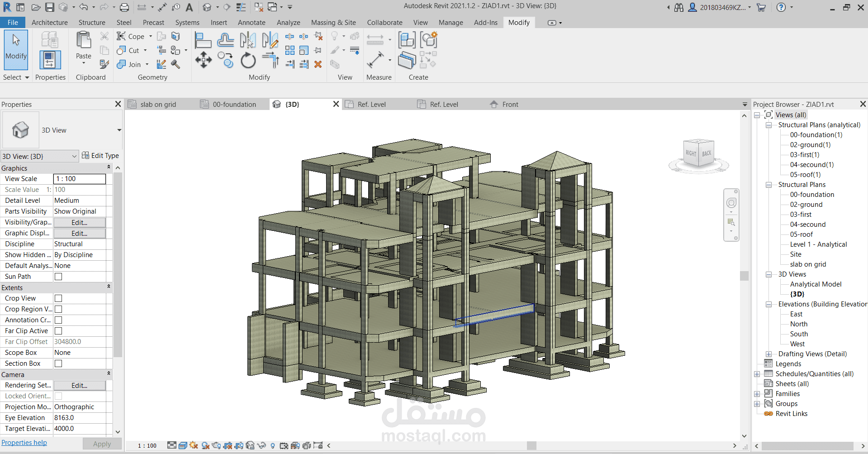868x454 pixels.
Task: Switch to the Architecture ribbon tab
Action: coord(49,22)
